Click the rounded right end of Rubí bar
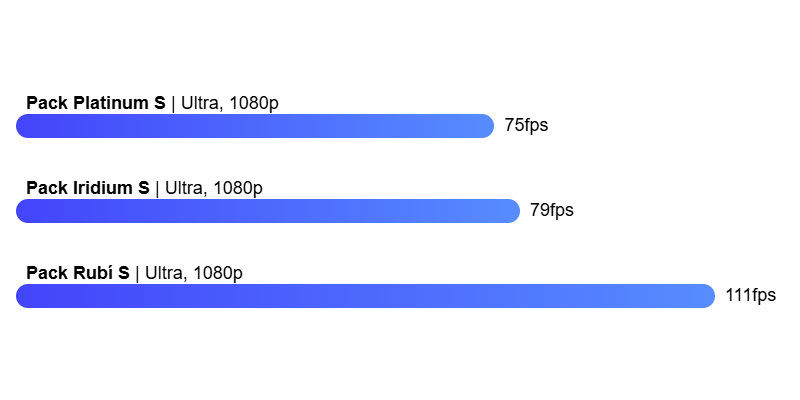800x400 pixels. [708, 296]
